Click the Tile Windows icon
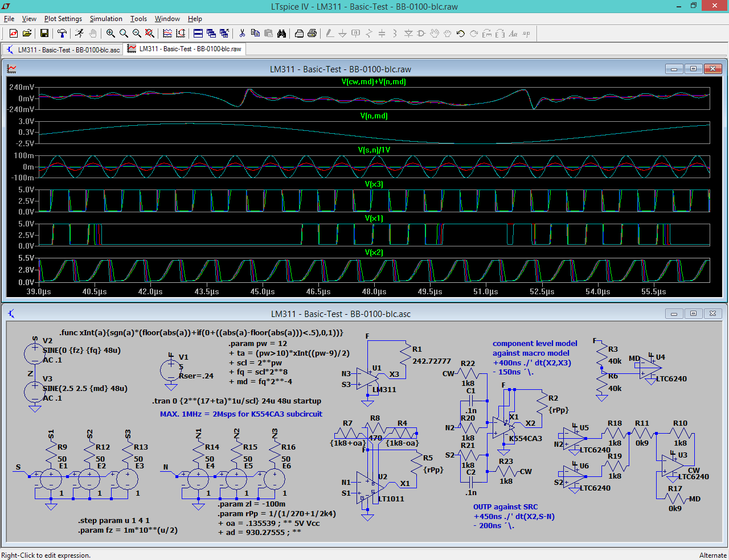729x560 pixels. point(198,34)
